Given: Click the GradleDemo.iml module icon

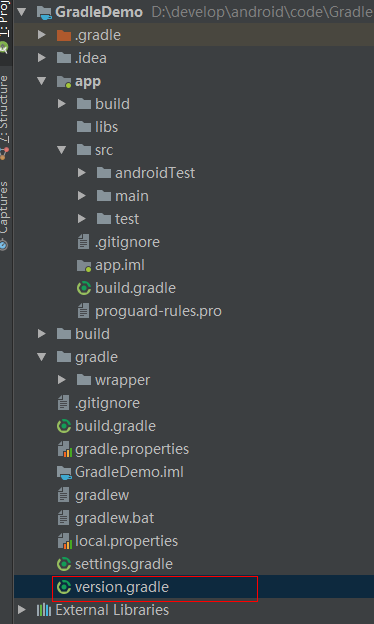Looking at the screenshot, I should (x=64, y=472).
